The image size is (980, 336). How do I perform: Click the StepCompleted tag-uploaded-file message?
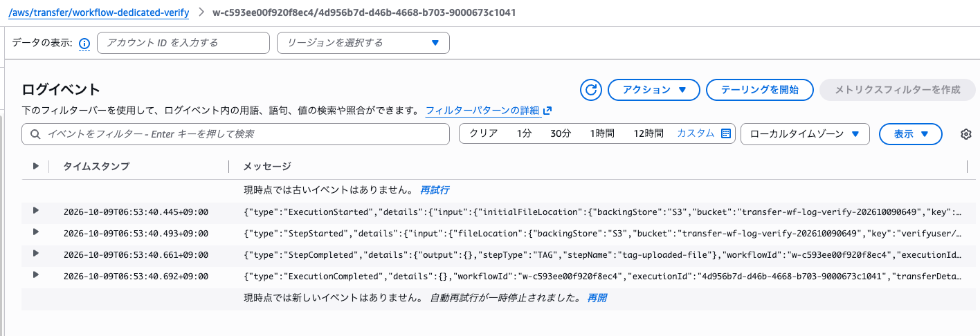tap(603, 255)
